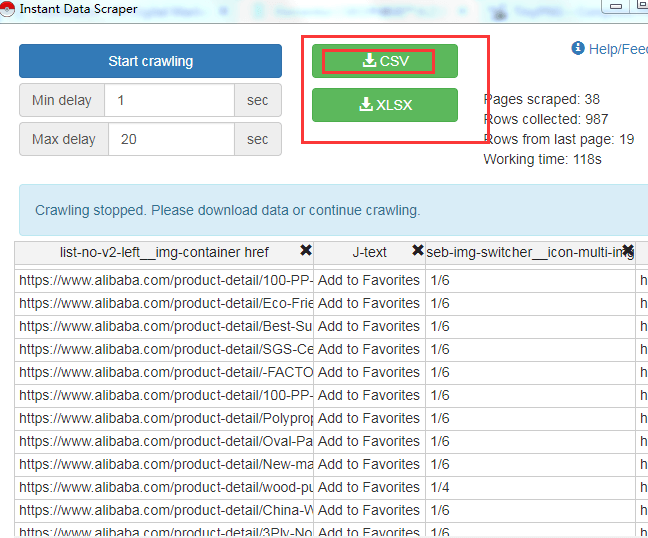Remove the list-no-v2-left__img-container href column
The image size is (648, 538).
tap(306, 250)
